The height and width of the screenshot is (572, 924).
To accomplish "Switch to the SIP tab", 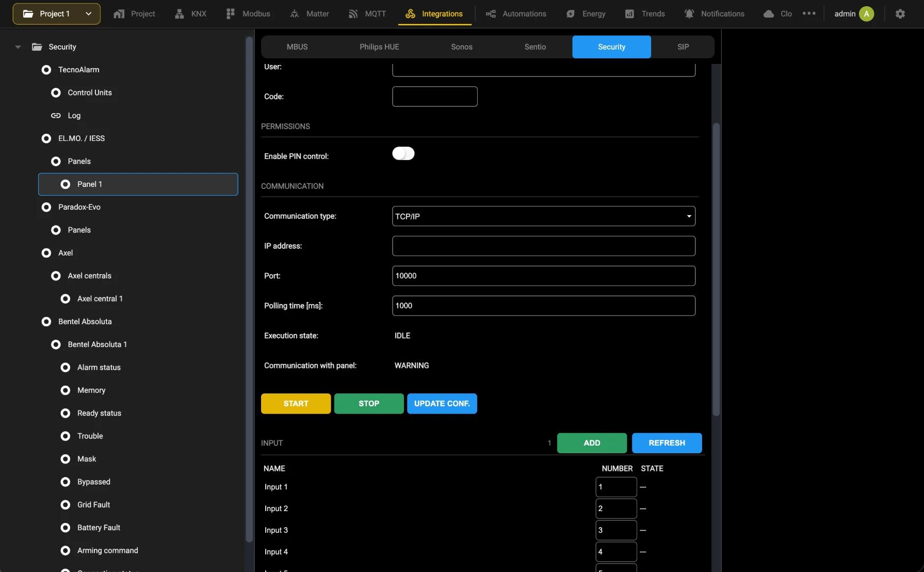I will 683,47.
